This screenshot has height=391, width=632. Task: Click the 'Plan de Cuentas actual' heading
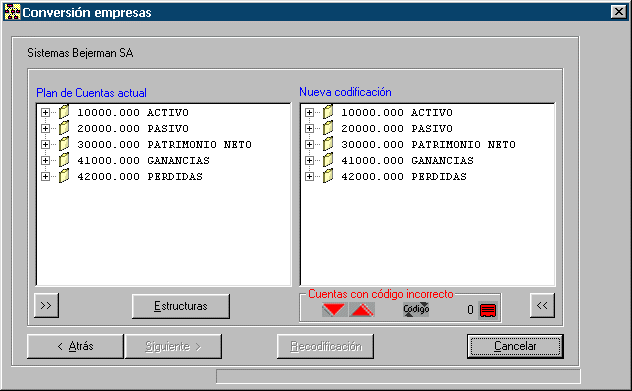91,93
